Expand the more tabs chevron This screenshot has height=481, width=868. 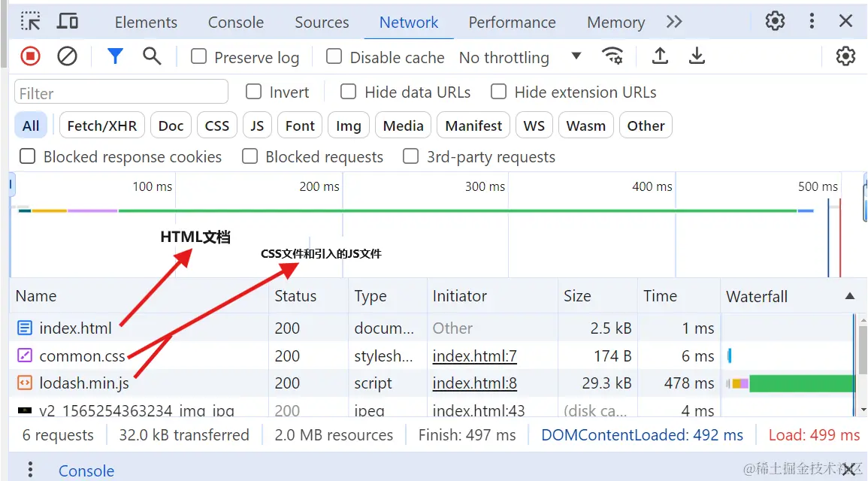coord(674,22)
